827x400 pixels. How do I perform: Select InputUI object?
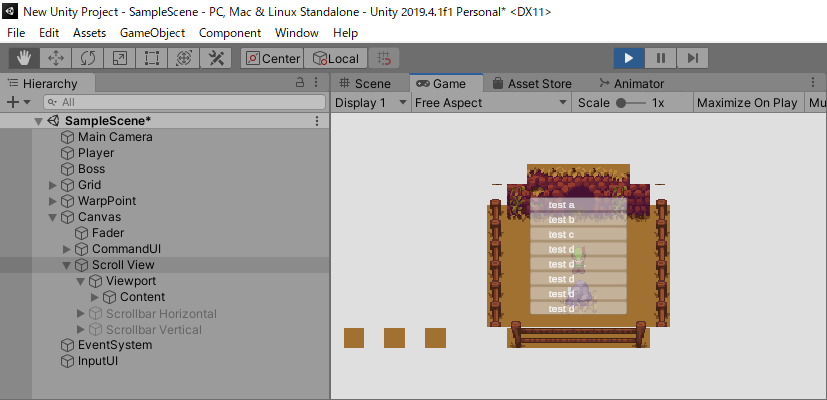point(98,361)
